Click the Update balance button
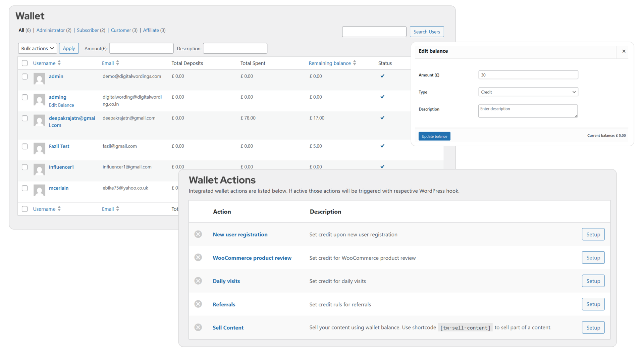This screenshot has height=347, width=644. [x=434, y=136]
